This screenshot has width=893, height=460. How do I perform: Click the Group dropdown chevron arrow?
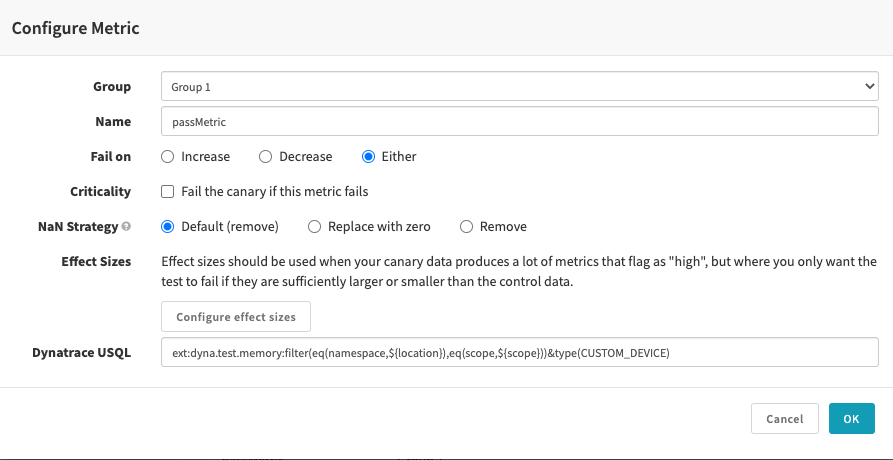(869, 87)
